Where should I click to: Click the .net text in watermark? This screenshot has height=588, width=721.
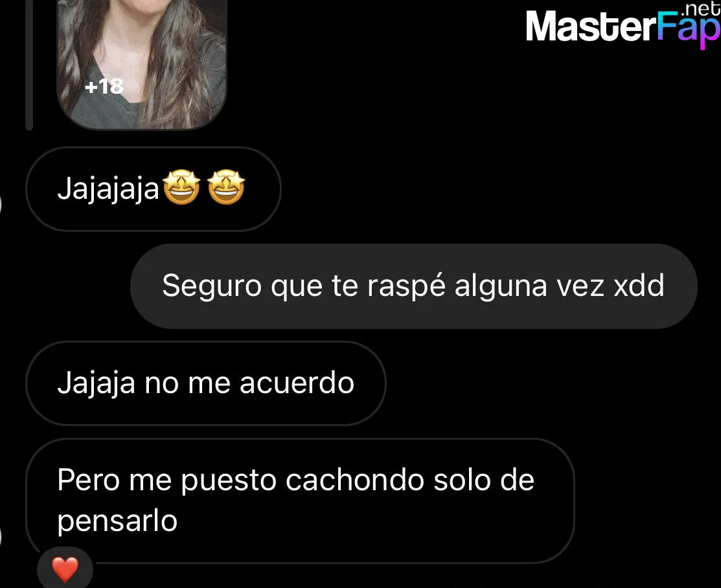[x=700, y=8]
